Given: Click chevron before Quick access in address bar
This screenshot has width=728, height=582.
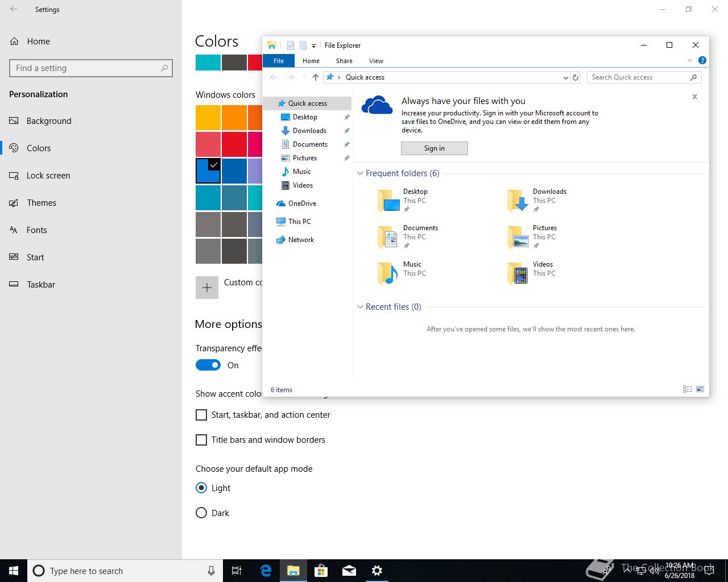Looking at the screenshot, I should (340, 77).
